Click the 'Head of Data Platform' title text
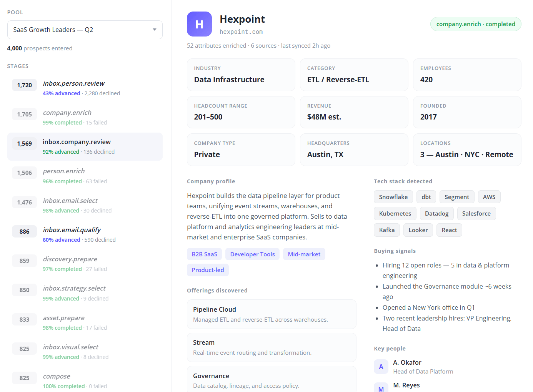 click(423, 371)
